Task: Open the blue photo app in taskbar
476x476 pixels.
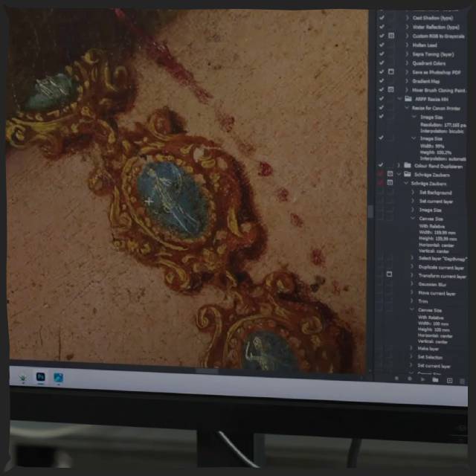Action: (x=58, y=378)
